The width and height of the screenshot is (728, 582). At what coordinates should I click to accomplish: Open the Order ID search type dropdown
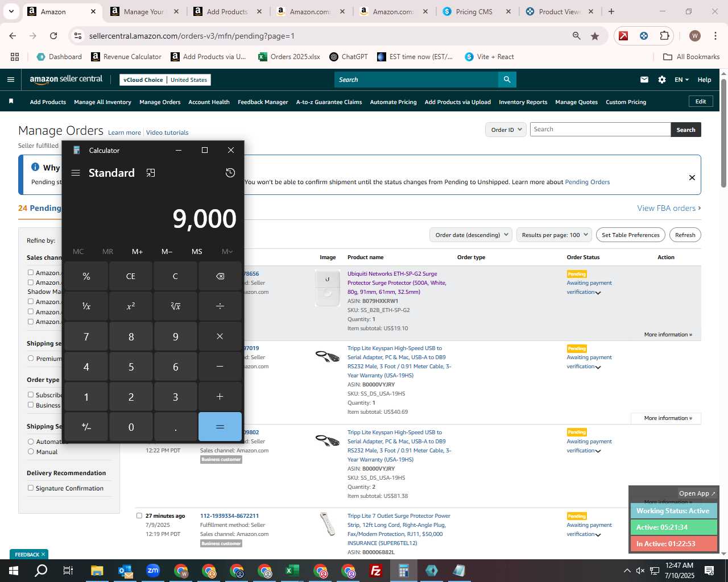coord(505,130)
